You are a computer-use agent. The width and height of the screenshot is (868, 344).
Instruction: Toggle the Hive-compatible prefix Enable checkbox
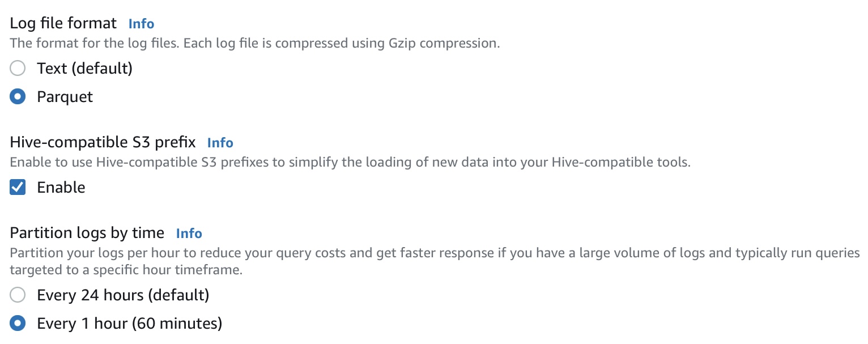[x=18, y=188]
